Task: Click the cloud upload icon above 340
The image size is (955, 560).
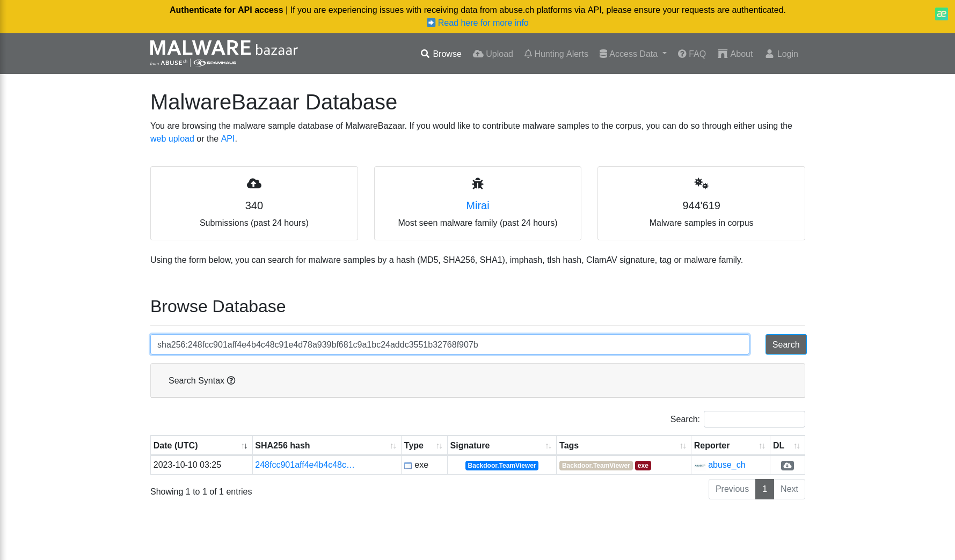Action: point(254,183)
